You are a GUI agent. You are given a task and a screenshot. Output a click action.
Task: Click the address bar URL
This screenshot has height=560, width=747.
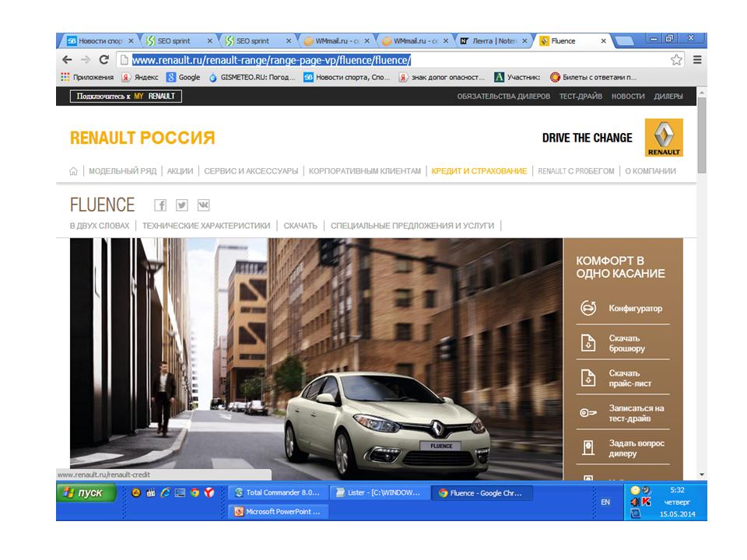tap(272, 61)
